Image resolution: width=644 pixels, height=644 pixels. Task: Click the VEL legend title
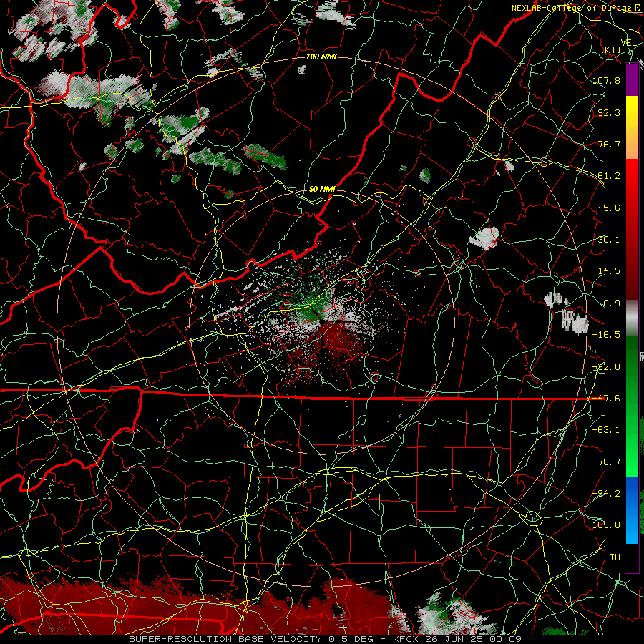tap(628, 42)
